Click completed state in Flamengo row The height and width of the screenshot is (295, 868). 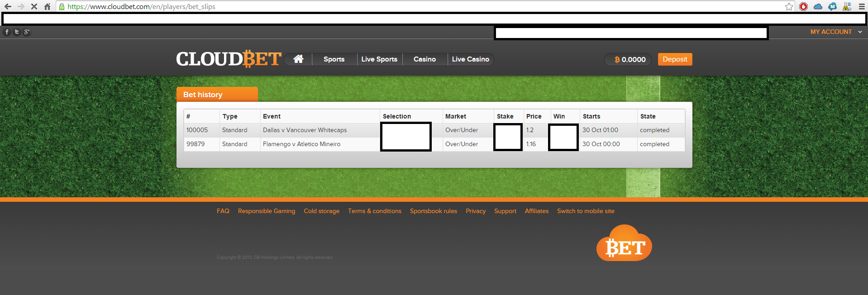coord(654,144)
